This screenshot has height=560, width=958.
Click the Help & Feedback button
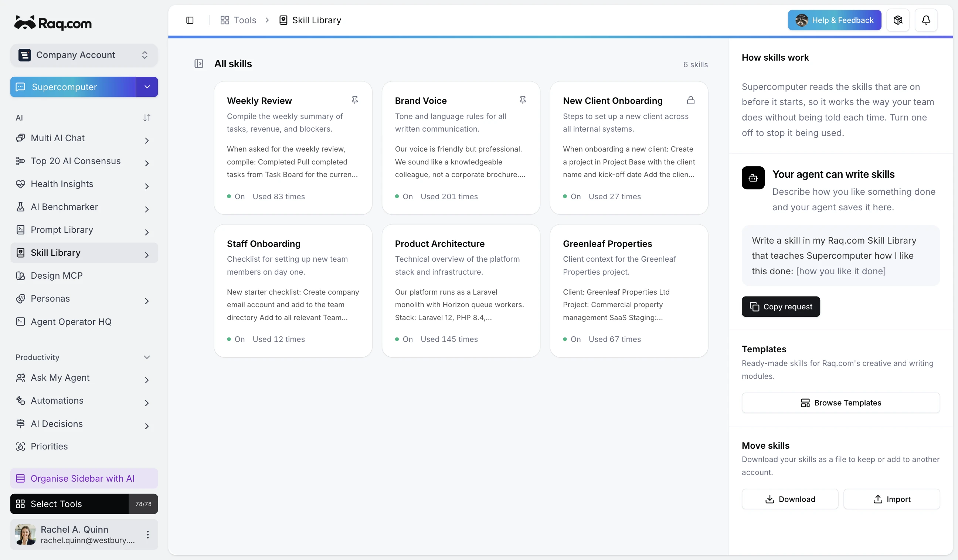[834, 20]
